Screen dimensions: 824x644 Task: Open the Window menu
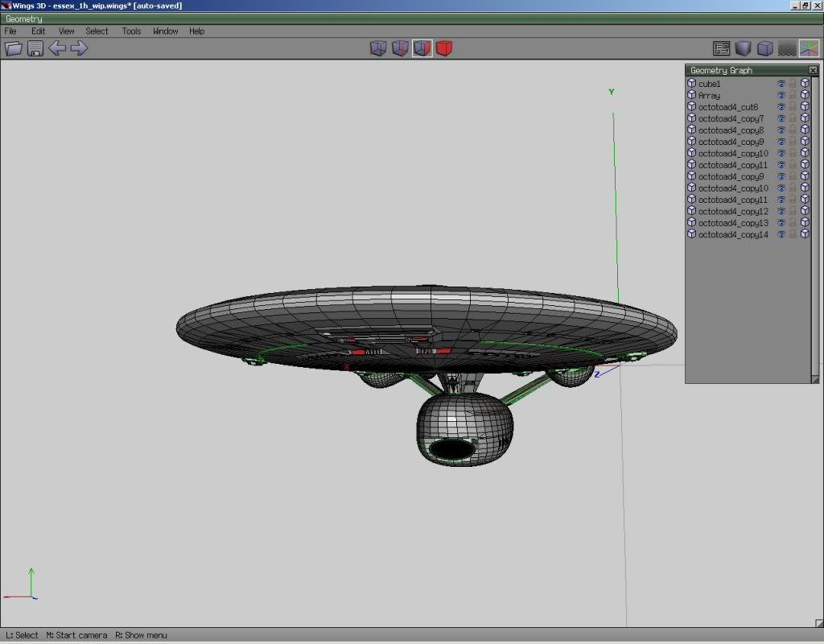point(166,31)
